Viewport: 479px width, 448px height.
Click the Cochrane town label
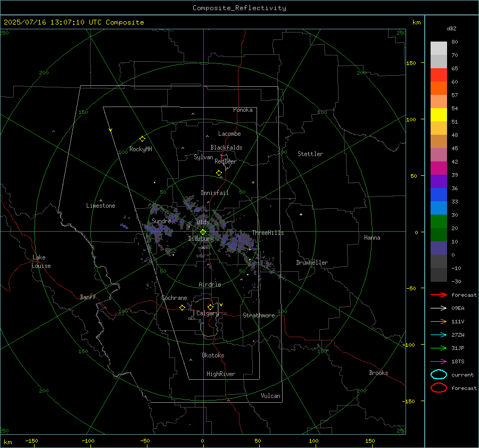(x=174, y=298)
